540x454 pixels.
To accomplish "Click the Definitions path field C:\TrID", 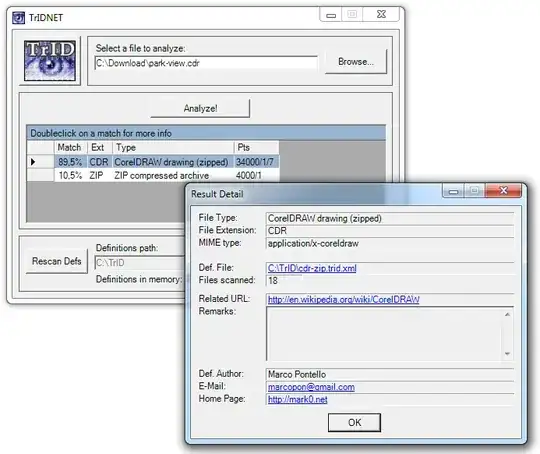I will click(x=140, y=263).
